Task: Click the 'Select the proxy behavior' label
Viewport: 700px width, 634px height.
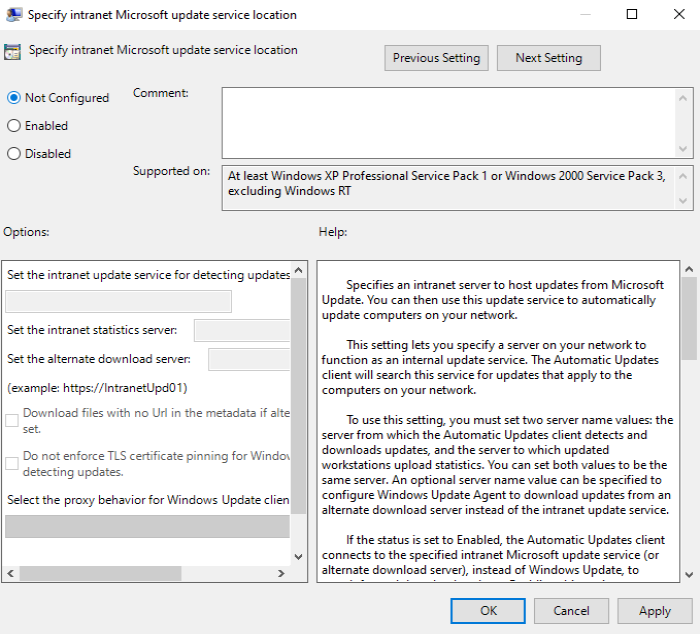Action: click(148, 500)
